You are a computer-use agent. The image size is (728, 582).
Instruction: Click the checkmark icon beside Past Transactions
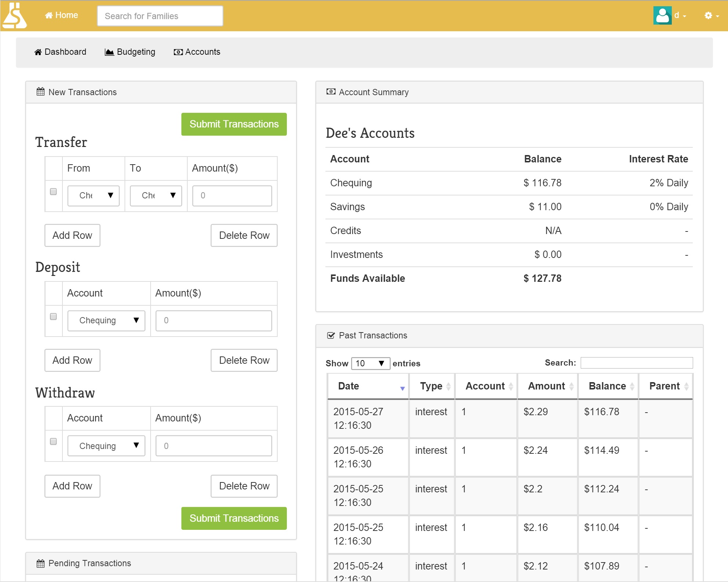[331, 335]
